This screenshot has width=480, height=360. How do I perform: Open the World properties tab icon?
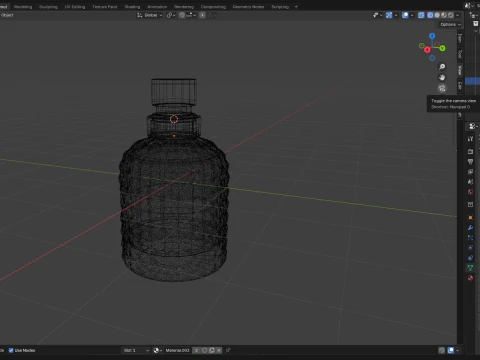tap(470, 192)
